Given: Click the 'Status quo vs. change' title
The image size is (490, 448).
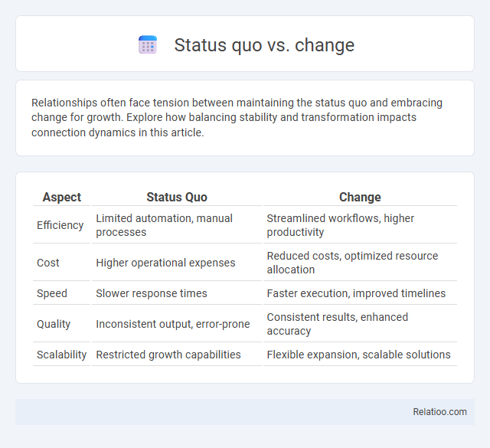Looking at the screenshot, I should click(x=264, y=45).
